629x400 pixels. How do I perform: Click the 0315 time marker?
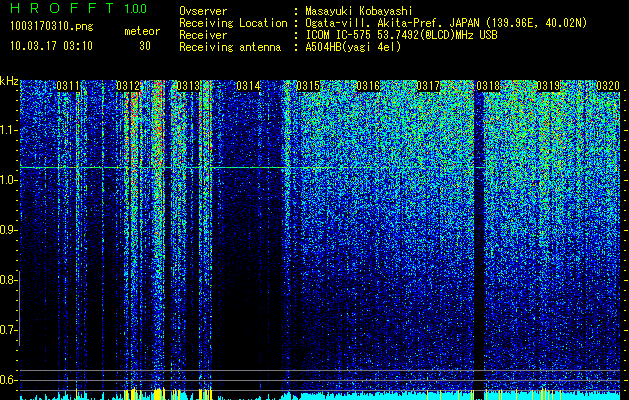point(308,85)
